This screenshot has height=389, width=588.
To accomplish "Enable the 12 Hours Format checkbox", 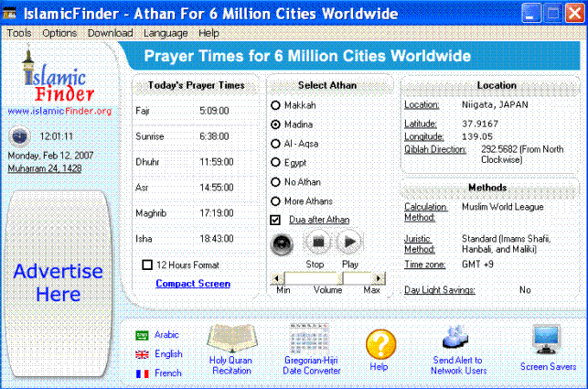I will (x=147, y=265).
